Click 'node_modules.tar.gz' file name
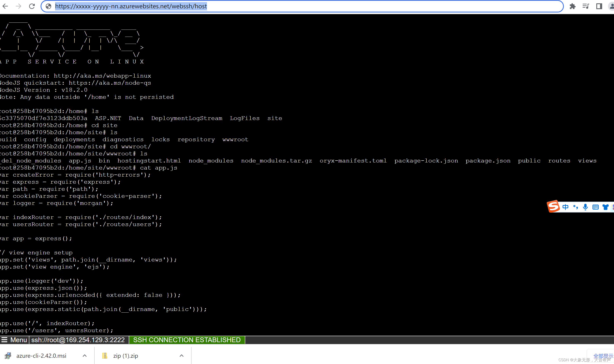 276,161
